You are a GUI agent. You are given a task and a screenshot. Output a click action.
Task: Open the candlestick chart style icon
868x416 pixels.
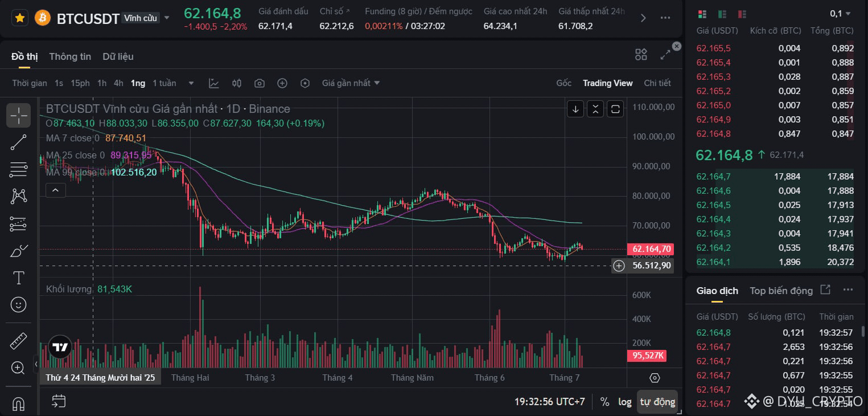[x=237, y=83]
